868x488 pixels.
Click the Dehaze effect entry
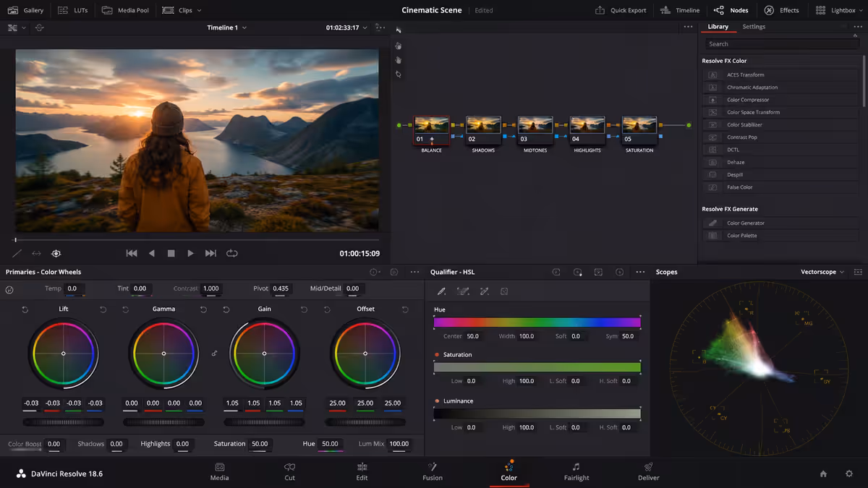pos(781,162)
